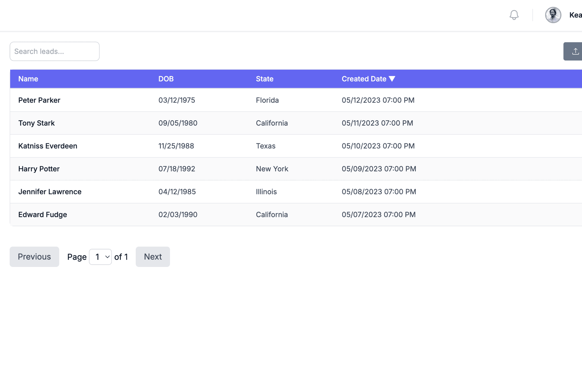Click DOB 07/18/1992
Screen dimensions: 582x392
(x=177, y=169)
